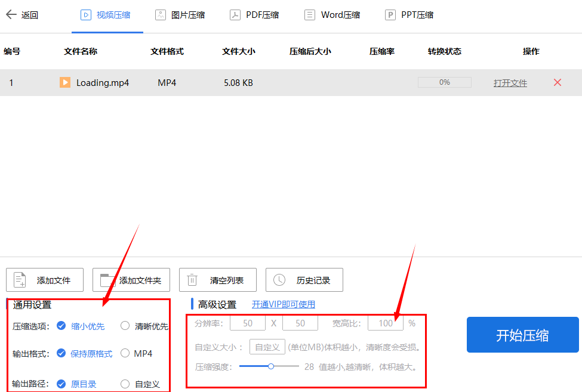Click the 文件名称 column header
The width and height of the screenshot is (582, 392).
[81, 51]
